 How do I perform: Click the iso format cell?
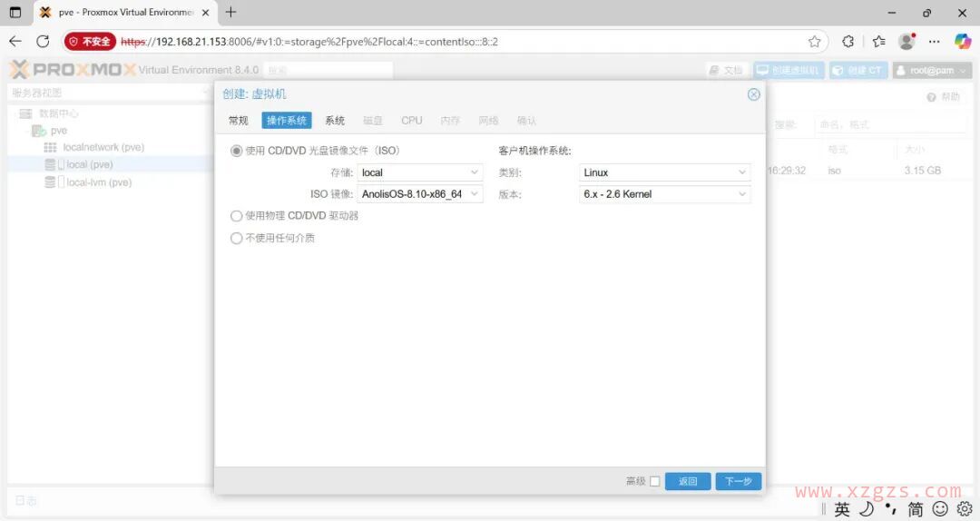click(x=835, y=170)
